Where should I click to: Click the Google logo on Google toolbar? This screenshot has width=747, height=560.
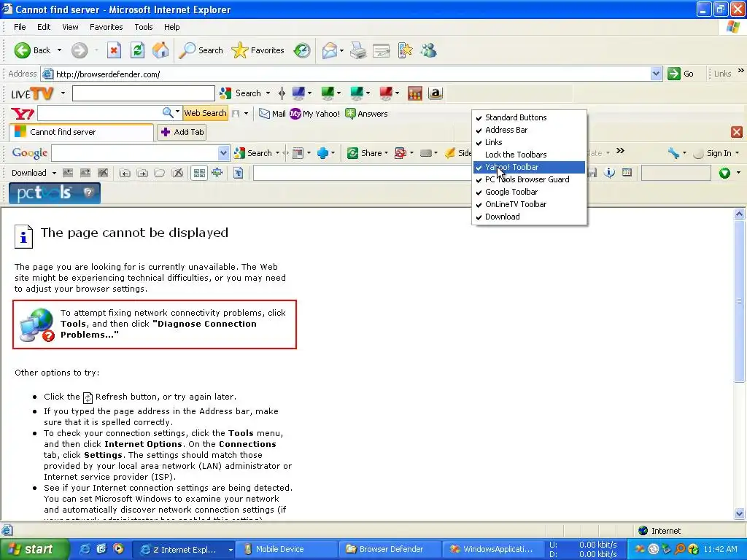click(x=29, y=153)
